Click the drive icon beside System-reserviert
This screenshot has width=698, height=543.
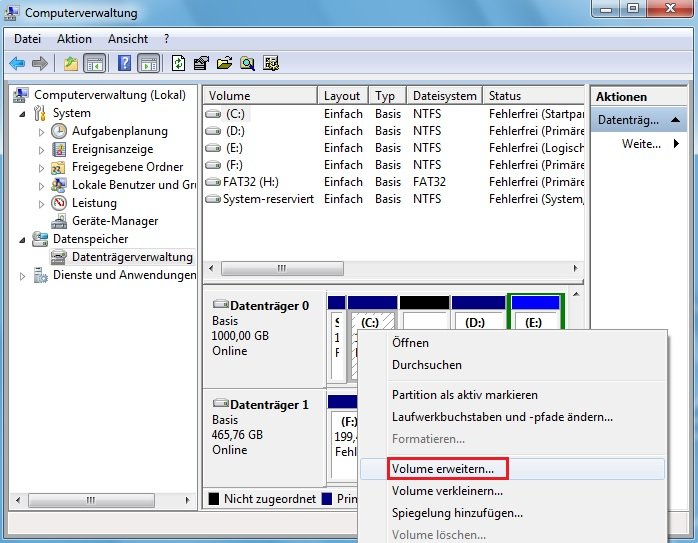(213, 199)
